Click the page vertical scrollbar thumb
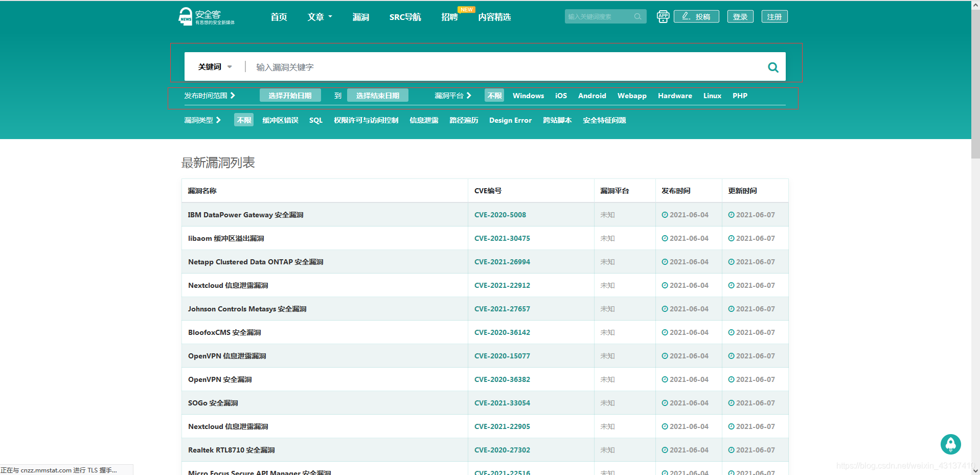Viewport: 980px width, 475px height. tap(975, 84)
